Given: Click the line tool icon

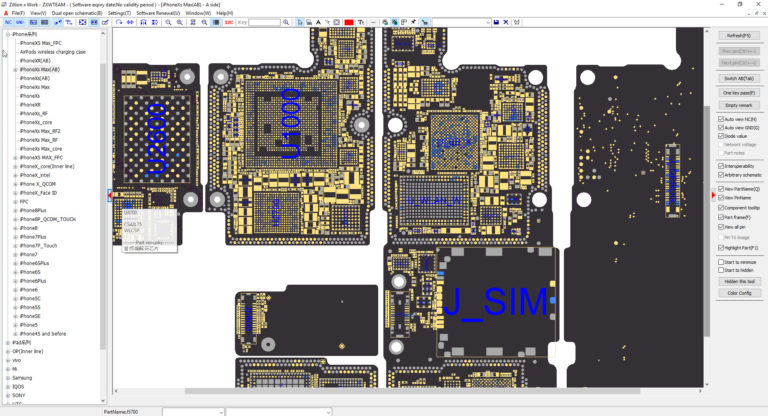Looking at the screenshot, I should tap(373, 22).
